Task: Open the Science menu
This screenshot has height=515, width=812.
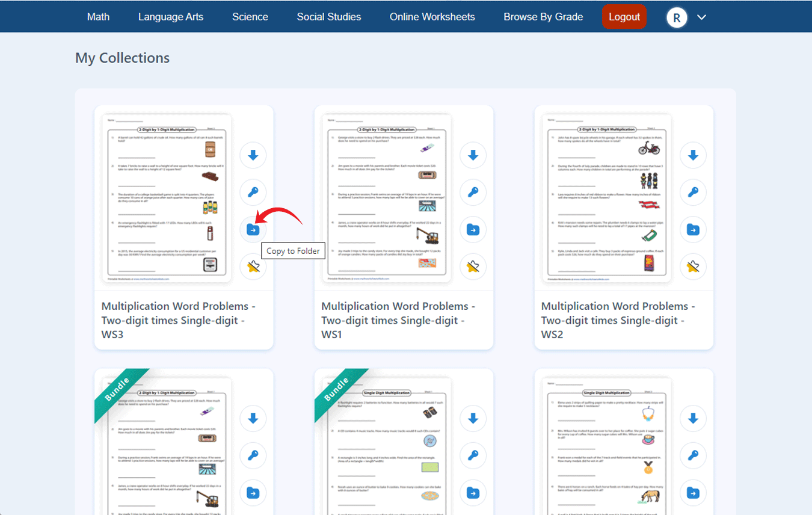Action: [x=250, y=17]
